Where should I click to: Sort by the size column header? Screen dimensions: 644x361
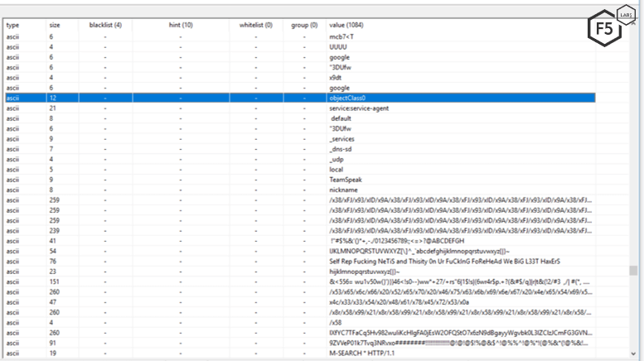54,26
